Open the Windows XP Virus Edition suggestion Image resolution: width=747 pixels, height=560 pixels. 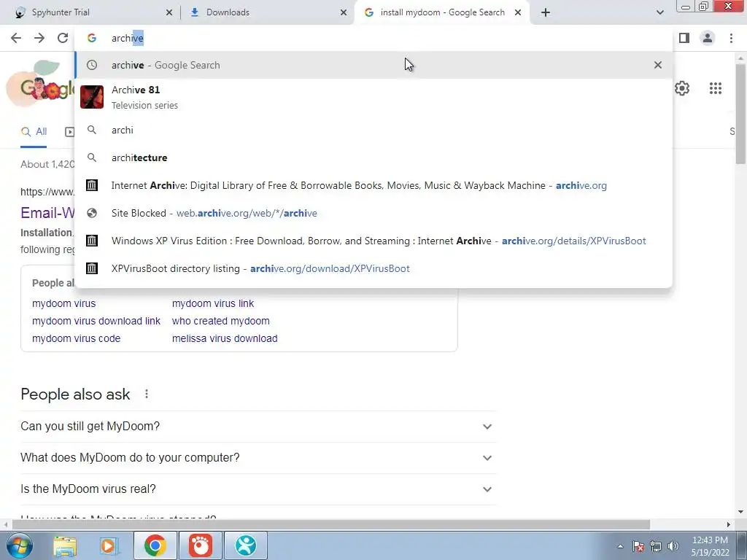coord(373,241)
